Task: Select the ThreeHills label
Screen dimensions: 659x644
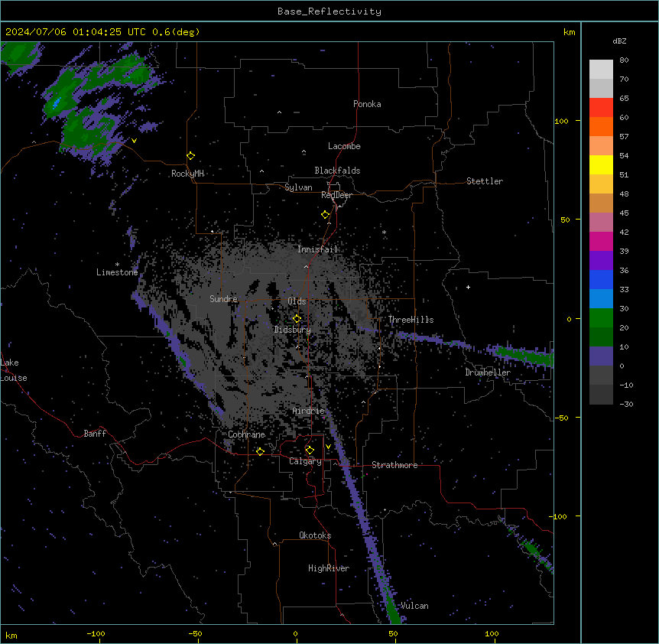Action: tap(411, 320)
